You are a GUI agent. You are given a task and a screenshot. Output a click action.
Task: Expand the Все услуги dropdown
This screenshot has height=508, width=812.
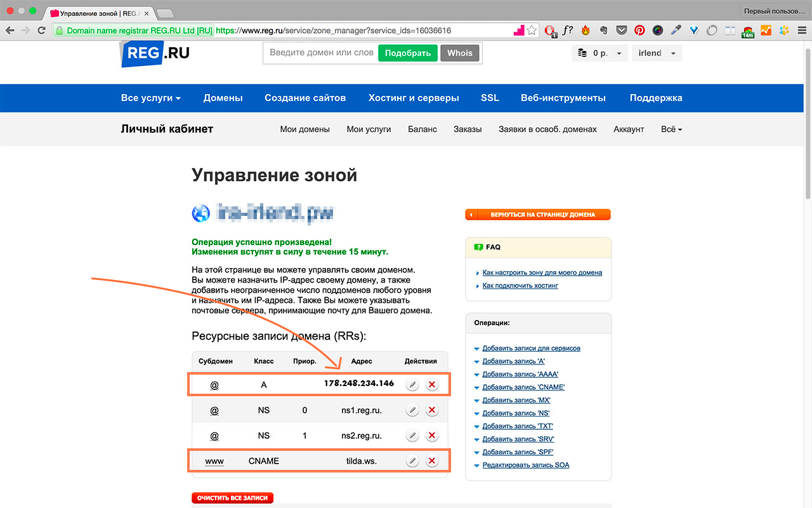(151, 98)
